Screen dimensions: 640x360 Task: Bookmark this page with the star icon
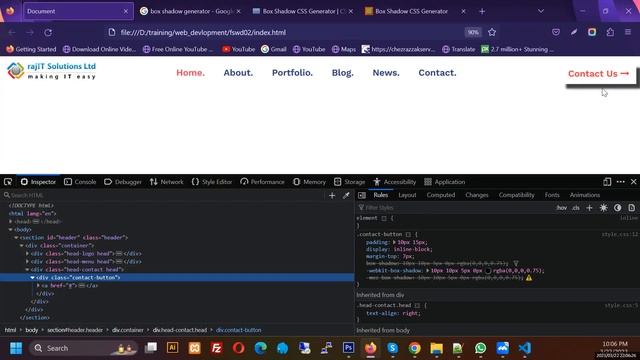pyautogui.click(x=492, y=32)
